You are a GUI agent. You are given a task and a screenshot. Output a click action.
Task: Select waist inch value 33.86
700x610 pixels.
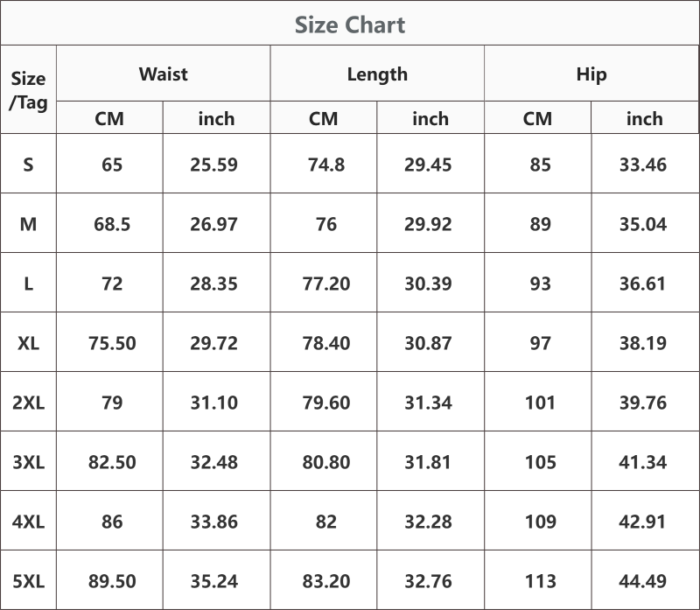(213, 522)
